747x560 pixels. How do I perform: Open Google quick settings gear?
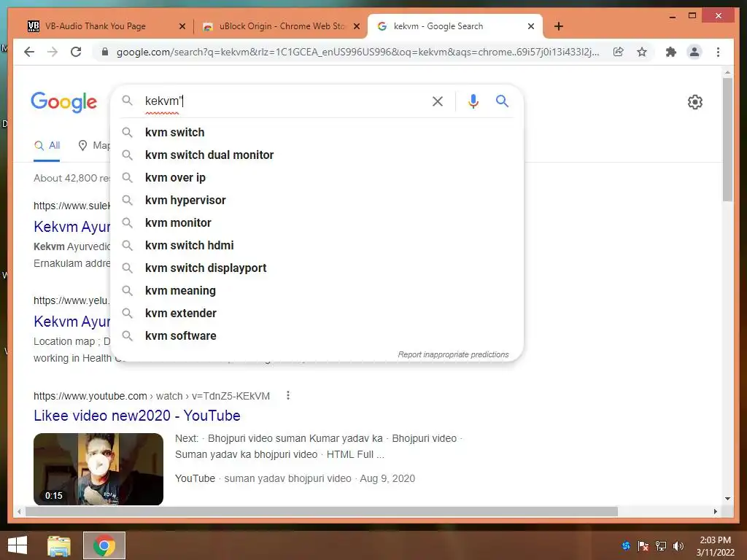694,102
